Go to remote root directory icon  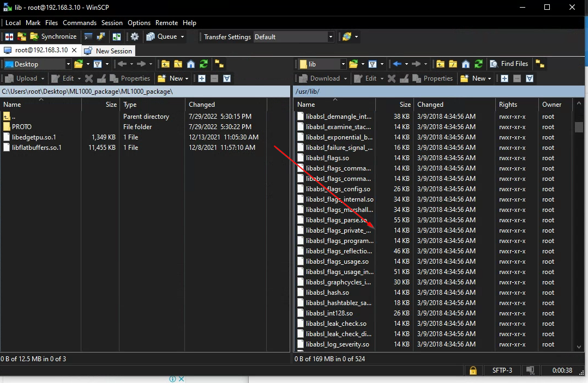(x=453, y=64)
